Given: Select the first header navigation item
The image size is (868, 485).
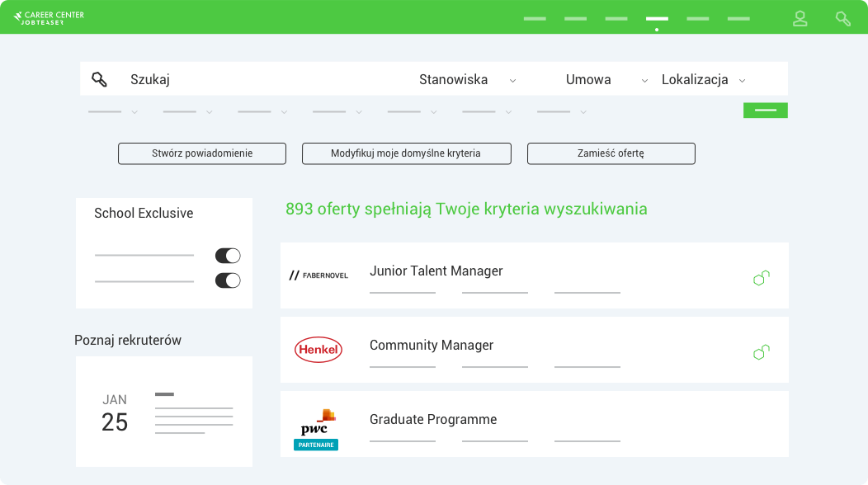Looking at the screenshot, I should coord(535,19).
